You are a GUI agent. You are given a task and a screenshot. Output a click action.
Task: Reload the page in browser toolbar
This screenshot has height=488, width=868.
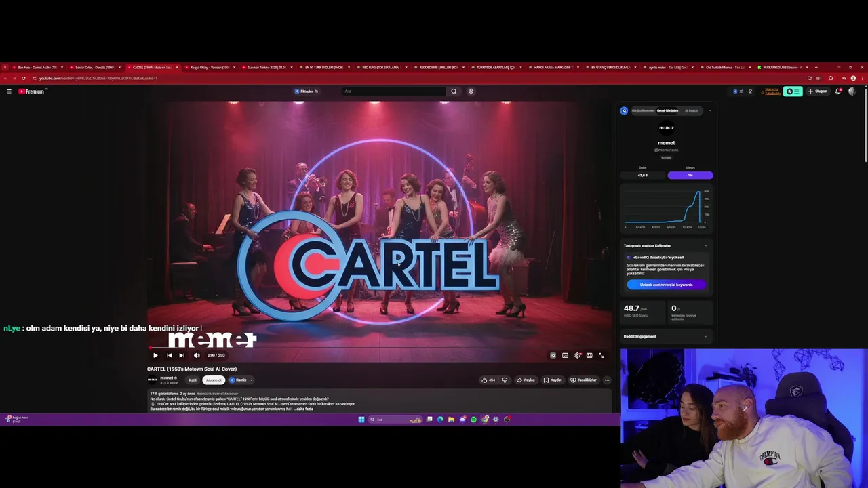24,78
